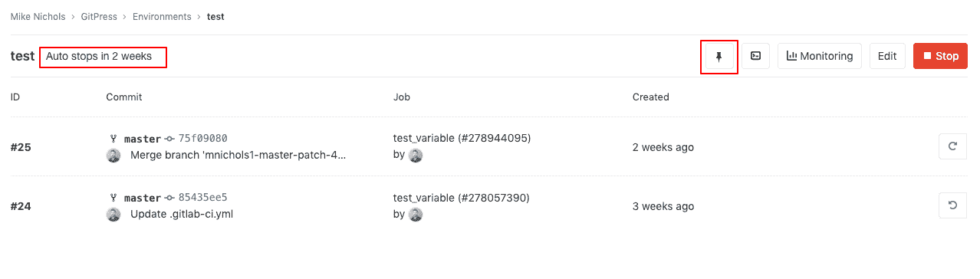Open job test_variable (#278944095)
Screen dimensions: 980x279
tap(462, 139)
